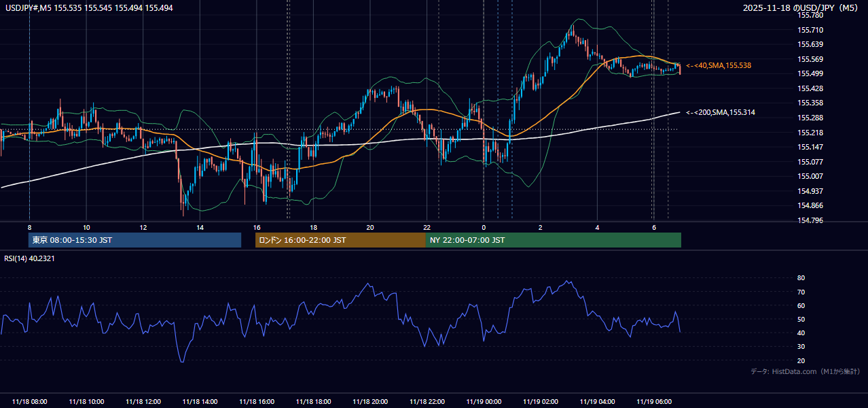The image size is (868, 408).
Task: Click price axis value 155.007
Action: pyautogui.click(x=810, y=176)
